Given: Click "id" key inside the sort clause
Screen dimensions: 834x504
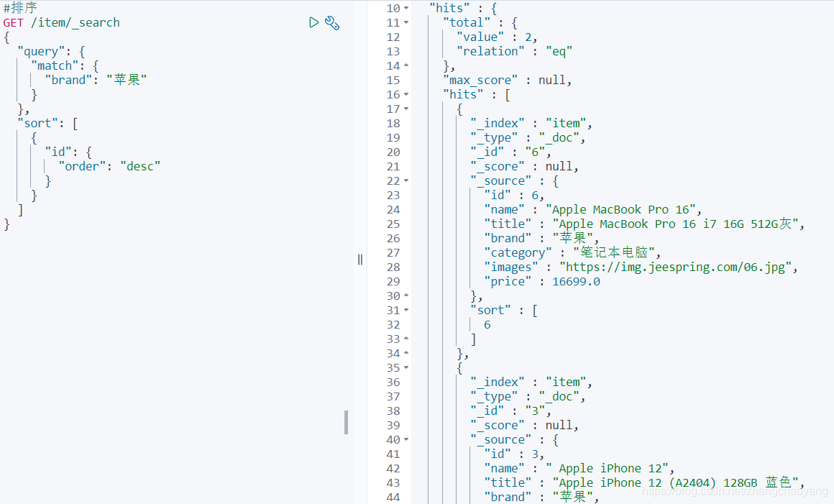Looking at the screenshot, I should (x=58, y=152).
